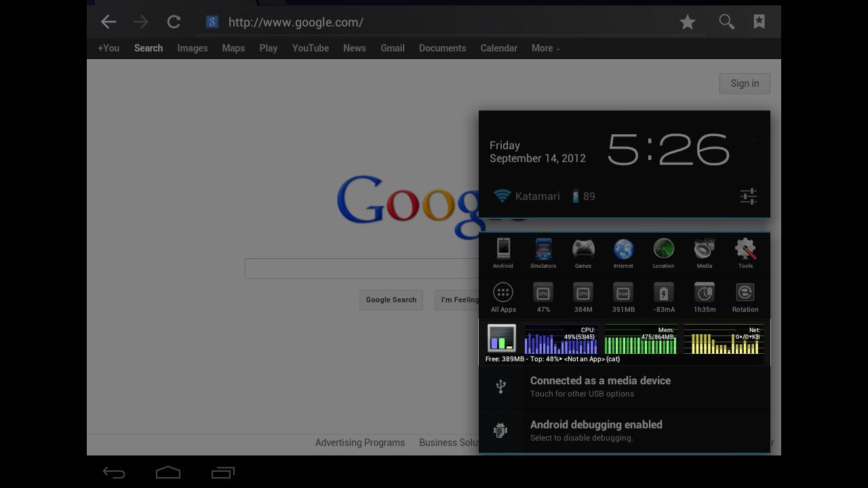Click the Google search input field
Image resolution: width=868 pixels, height=488 pixels.
[362, 268]
